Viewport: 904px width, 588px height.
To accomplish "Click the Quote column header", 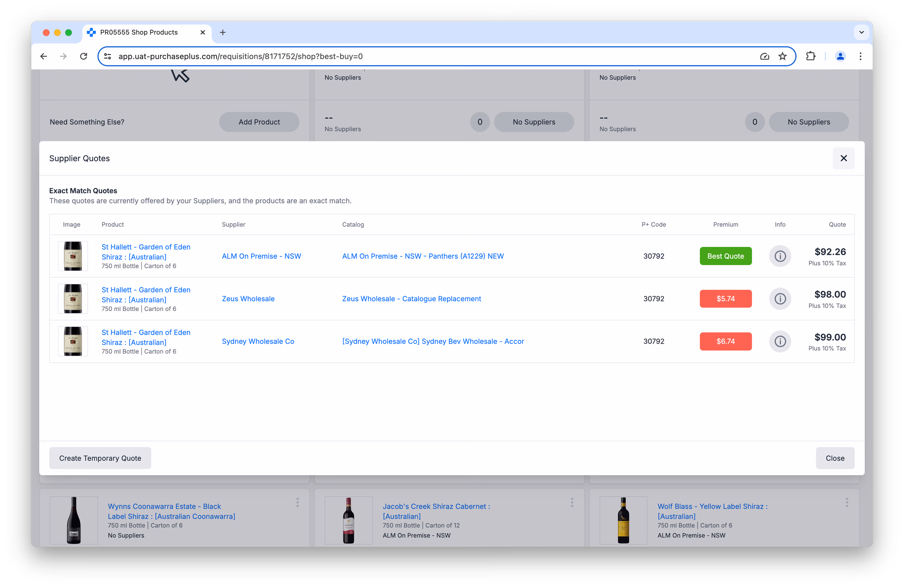I will pyautogui.click(x=837, y=224).
